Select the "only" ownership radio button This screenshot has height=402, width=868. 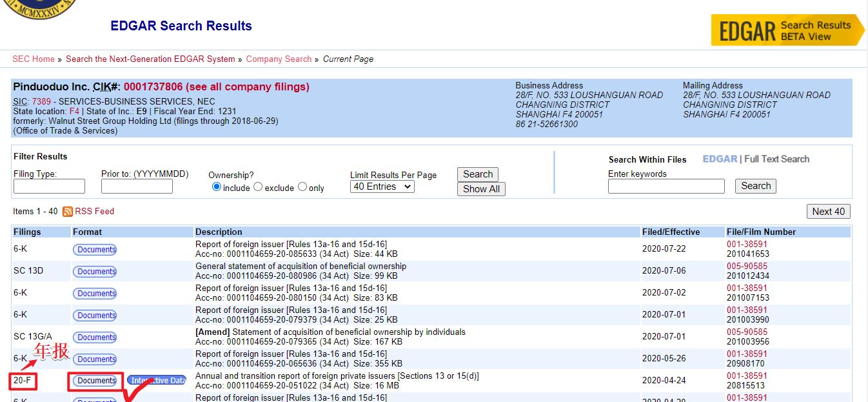pos(302,187)
